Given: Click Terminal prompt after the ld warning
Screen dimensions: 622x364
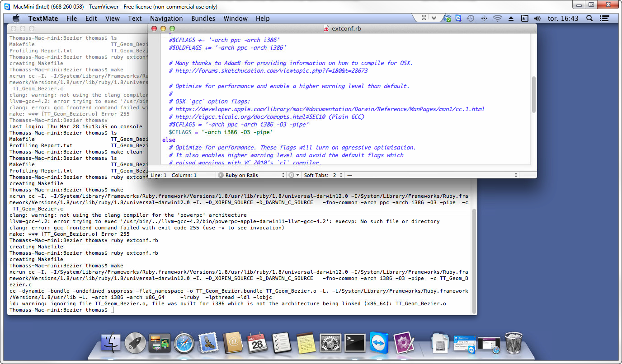Looking at the screenshot, I should click(x=58, y=310).
